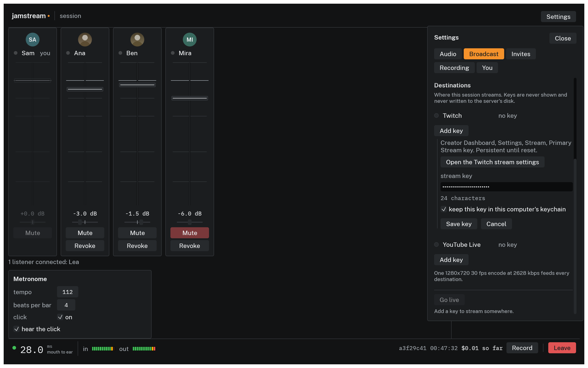Open the Recording settings tab
This screenshot has width=588, height=368.
[454, 68]
